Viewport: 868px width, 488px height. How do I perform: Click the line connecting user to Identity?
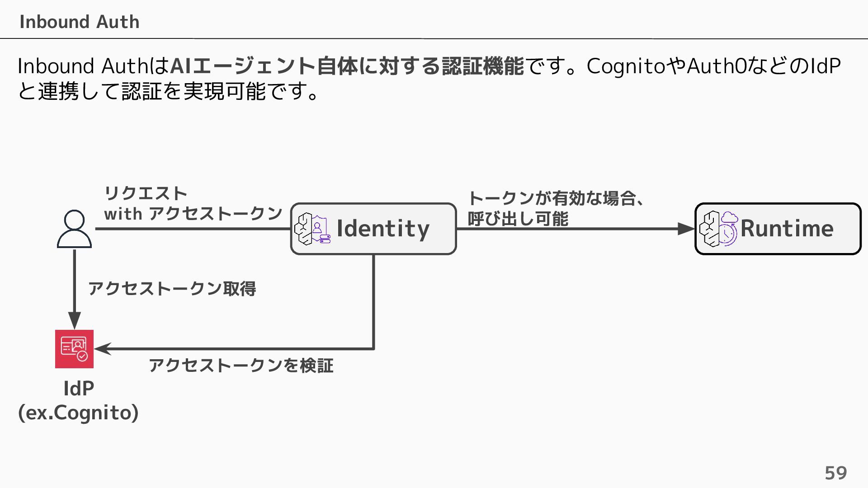pyautogui.click(x=193, y=229)
